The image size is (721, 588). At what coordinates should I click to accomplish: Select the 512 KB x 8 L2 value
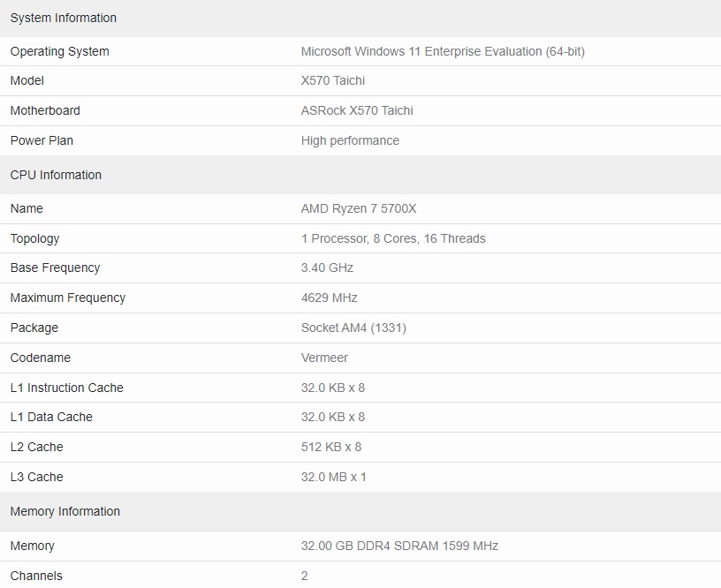[331, 447]
